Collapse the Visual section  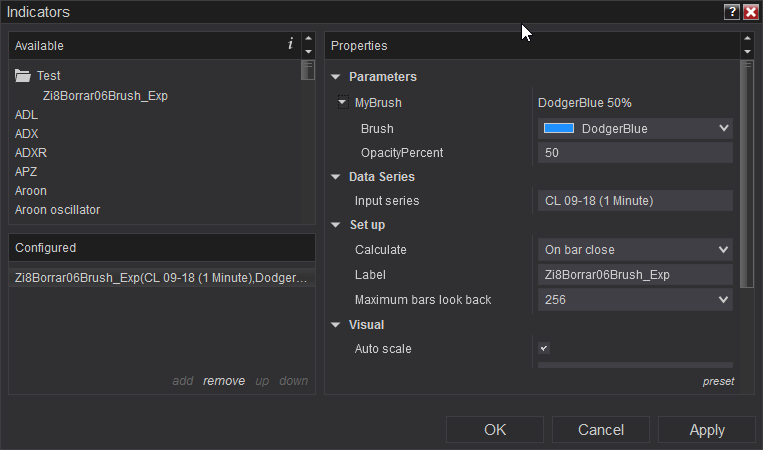[x=336, y=325]
